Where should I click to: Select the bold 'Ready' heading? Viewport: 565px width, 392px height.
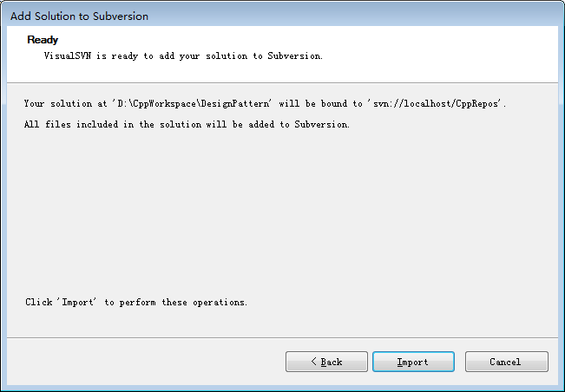point(43,40)
